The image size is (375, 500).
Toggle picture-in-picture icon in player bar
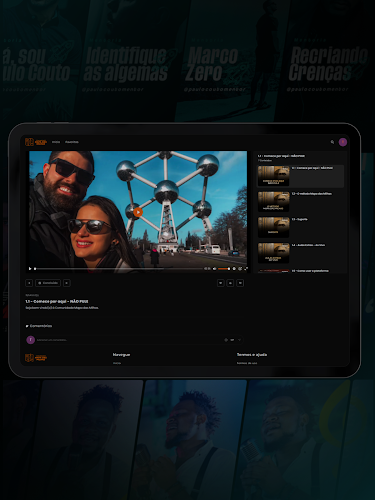pos(240,268)
